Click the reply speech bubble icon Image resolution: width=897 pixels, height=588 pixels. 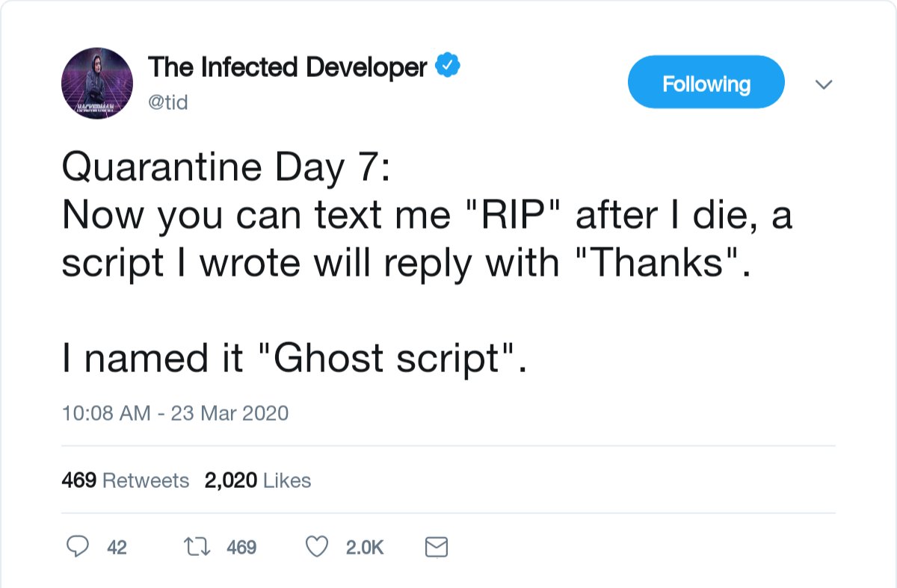point(78,548)
